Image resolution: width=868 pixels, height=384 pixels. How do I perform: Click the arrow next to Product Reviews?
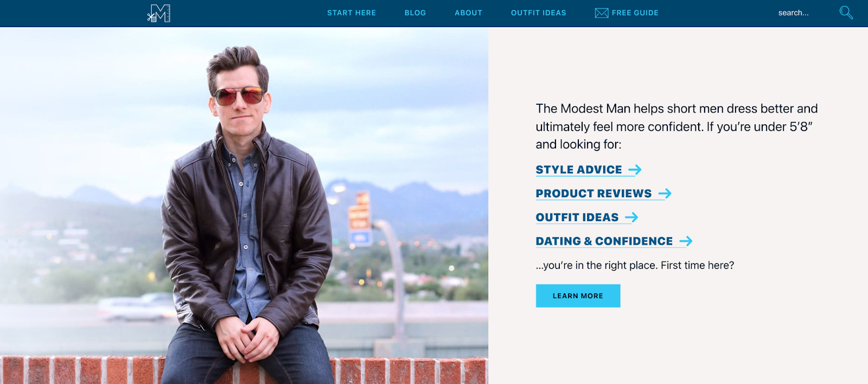pos(665,193)
